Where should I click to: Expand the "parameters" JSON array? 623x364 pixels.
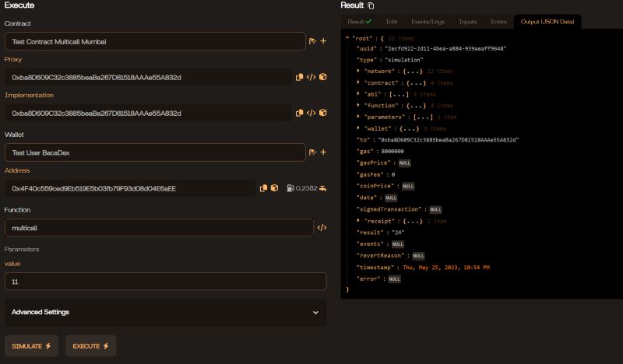358,117
